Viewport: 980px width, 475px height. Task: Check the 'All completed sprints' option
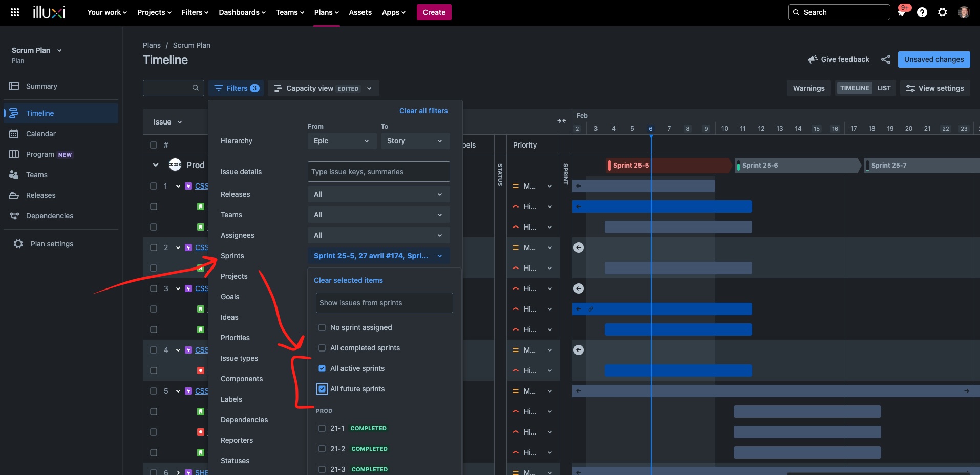click(322, 348)
